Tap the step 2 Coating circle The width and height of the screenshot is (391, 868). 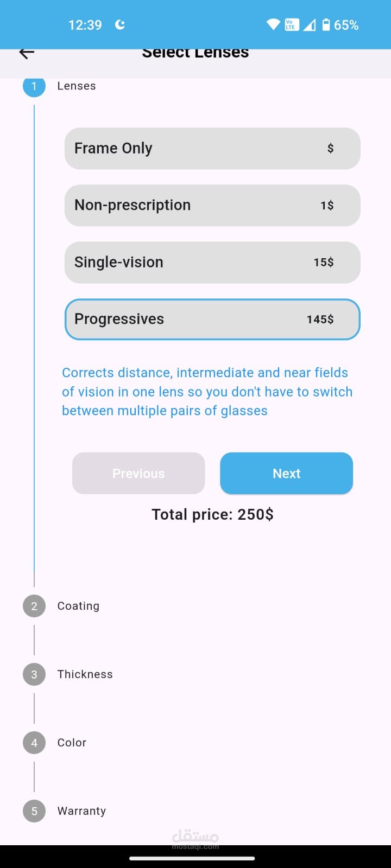(34, 606)
